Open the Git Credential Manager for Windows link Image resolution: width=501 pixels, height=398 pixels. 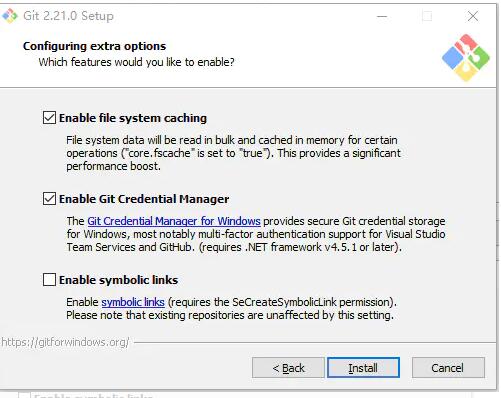(x=174, y=221)
